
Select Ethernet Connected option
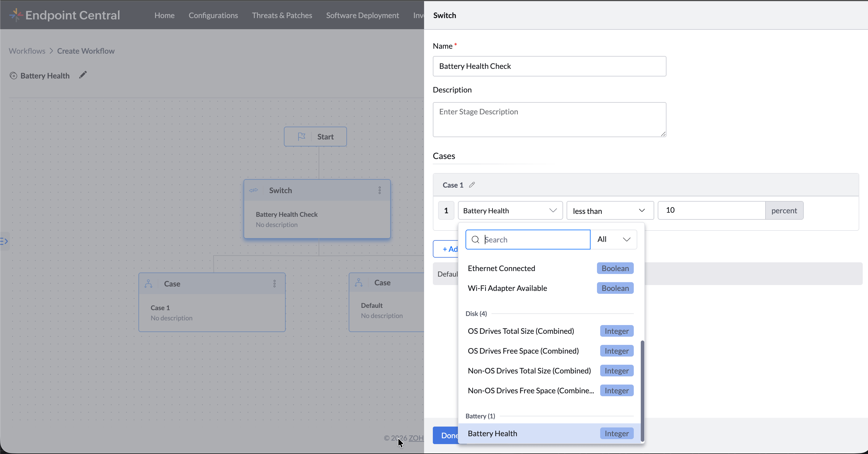[549, 268]
